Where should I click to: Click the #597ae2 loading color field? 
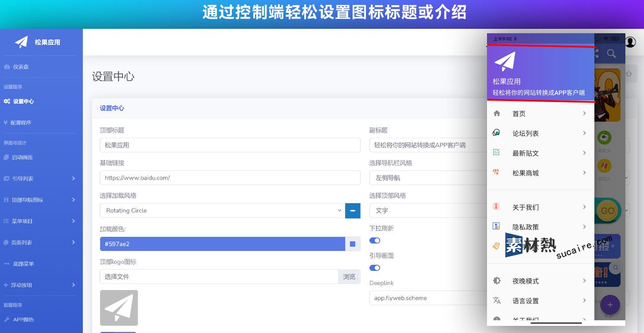[222, 244]
